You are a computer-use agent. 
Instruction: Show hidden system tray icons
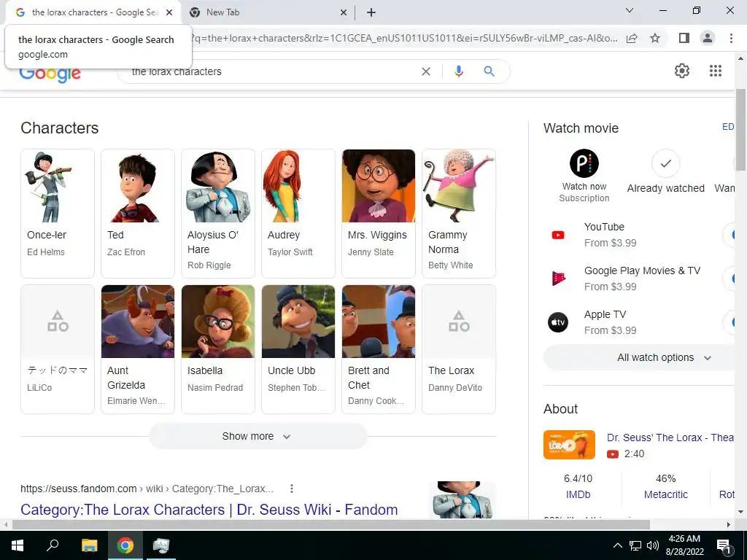click(x=617, y=545)
